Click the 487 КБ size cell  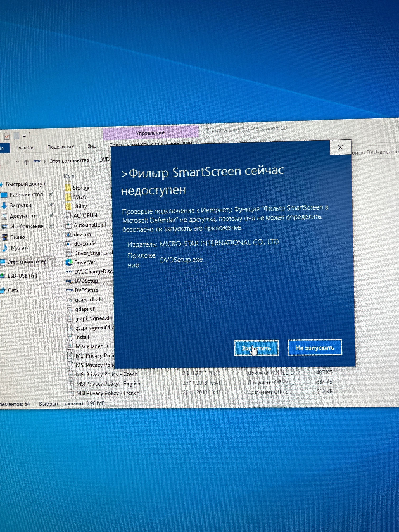pos(324,372)
